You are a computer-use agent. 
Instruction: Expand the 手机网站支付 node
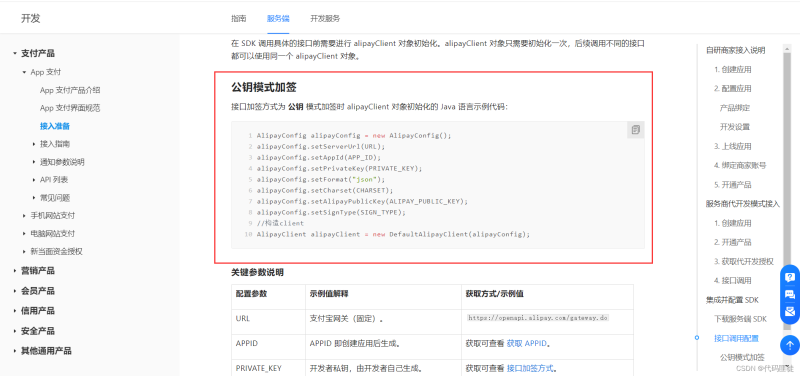[x=24, y=216]
